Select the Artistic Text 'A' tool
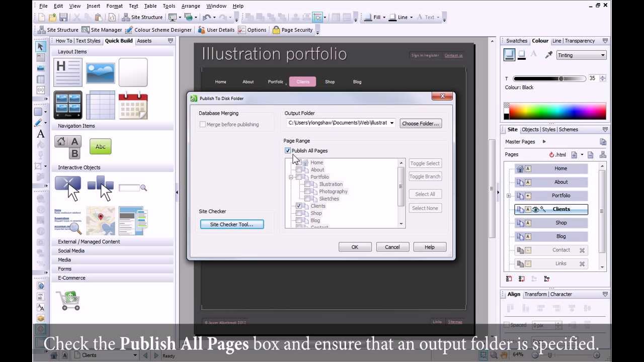The image size is (644, 362). [41, 134]
